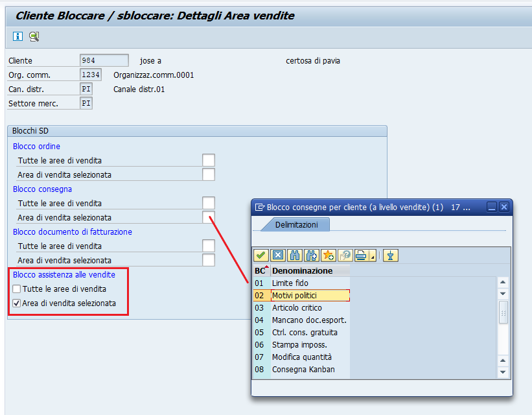Click the magnifier display icon beside info

pos(34,36)
